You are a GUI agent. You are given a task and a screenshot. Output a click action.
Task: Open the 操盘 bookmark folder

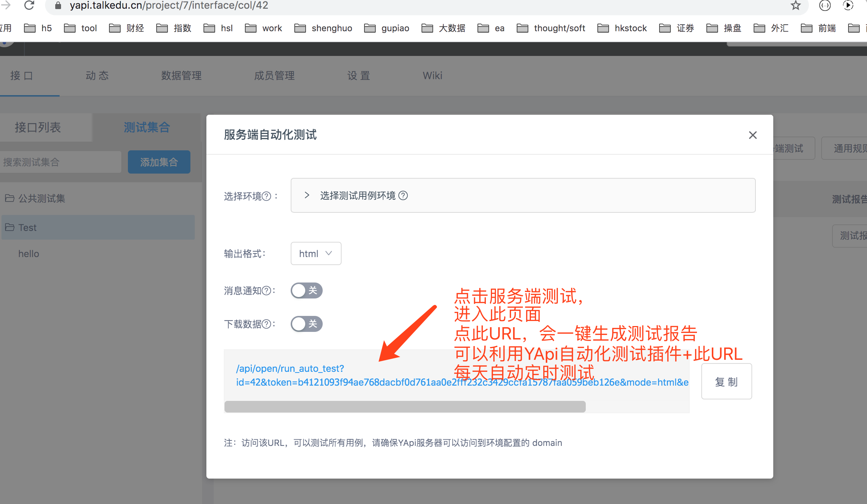pos(724,28)
